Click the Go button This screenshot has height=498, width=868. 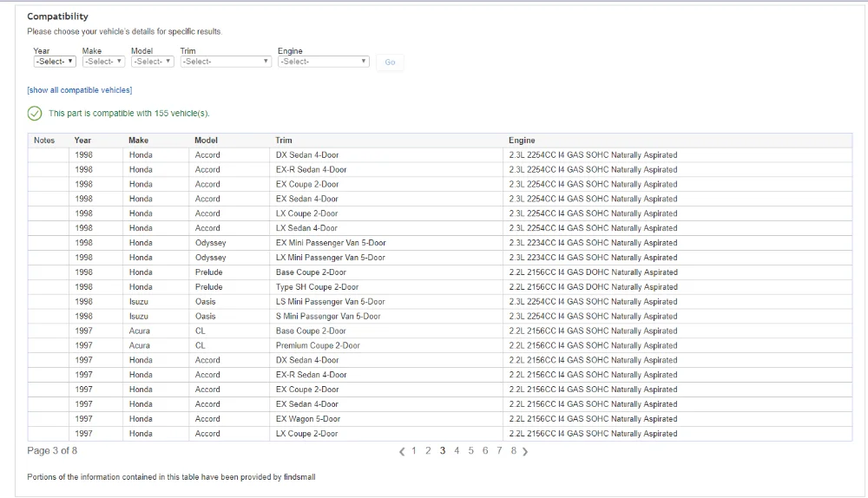click(390, 62)
